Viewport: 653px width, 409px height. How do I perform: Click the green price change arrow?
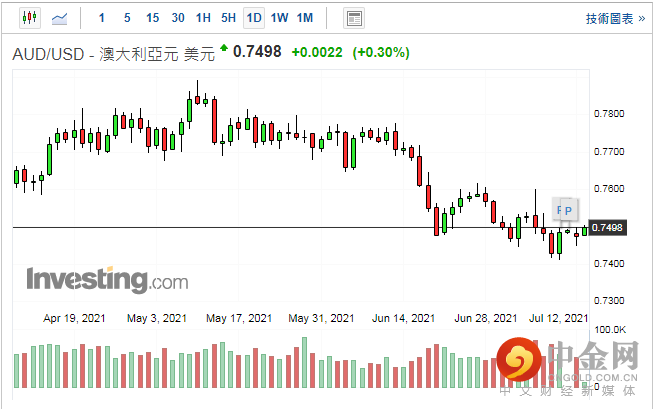coord(223,49)
